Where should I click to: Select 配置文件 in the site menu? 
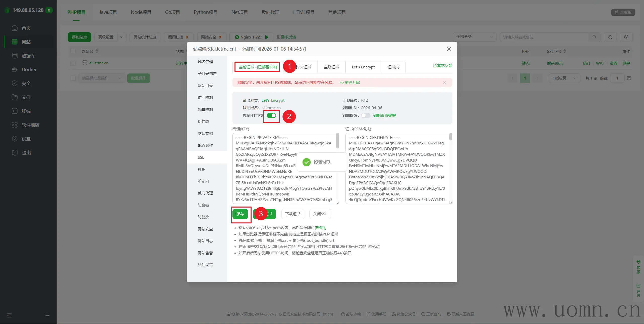click(x=205, y=145)
